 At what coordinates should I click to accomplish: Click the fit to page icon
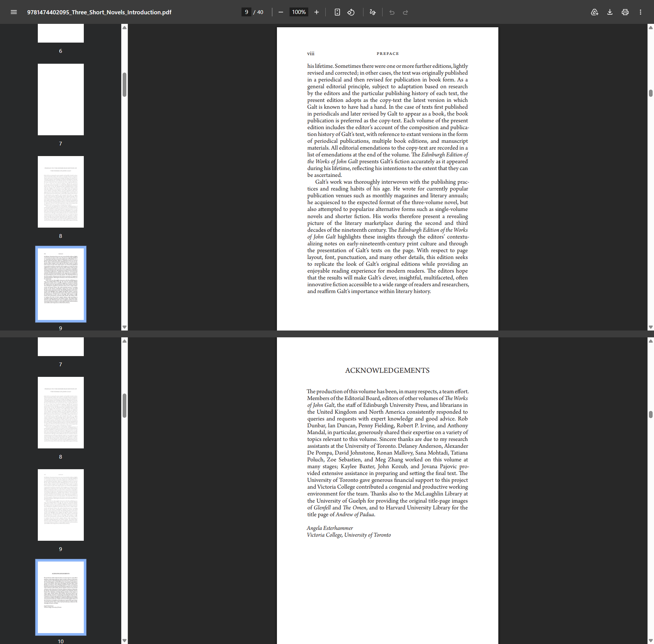337,12
